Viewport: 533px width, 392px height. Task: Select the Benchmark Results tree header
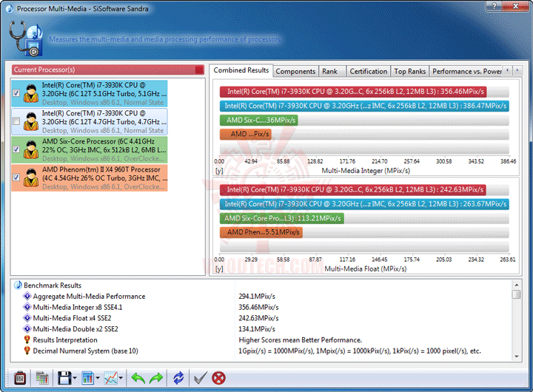(x=53, y=285)
